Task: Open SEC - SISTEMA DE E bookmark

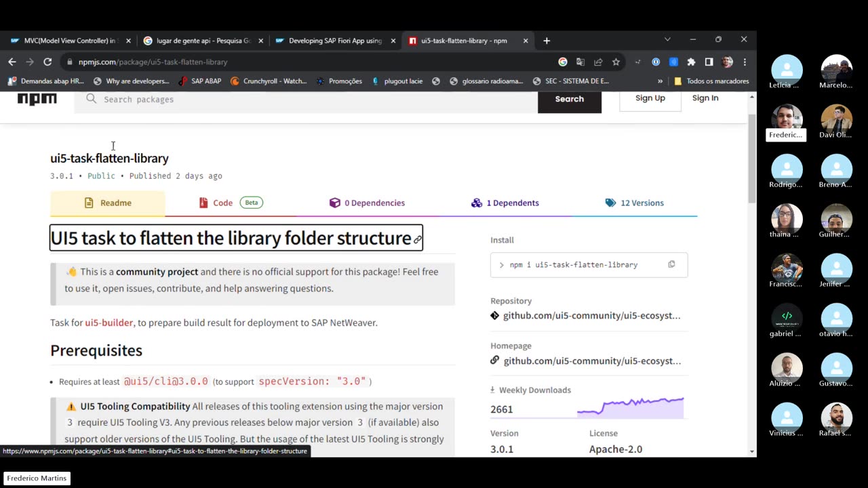Action: tap(571, 81)
